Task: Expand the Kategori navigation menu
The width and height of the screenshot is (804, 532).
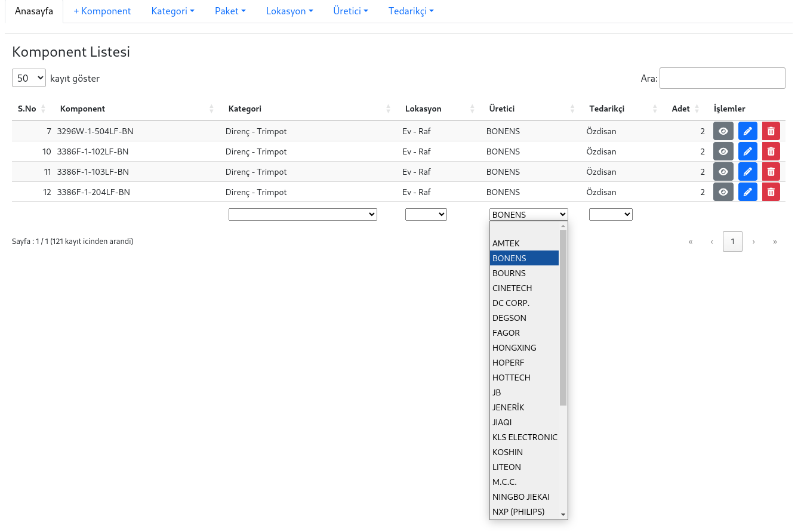Action: [173, 11]
